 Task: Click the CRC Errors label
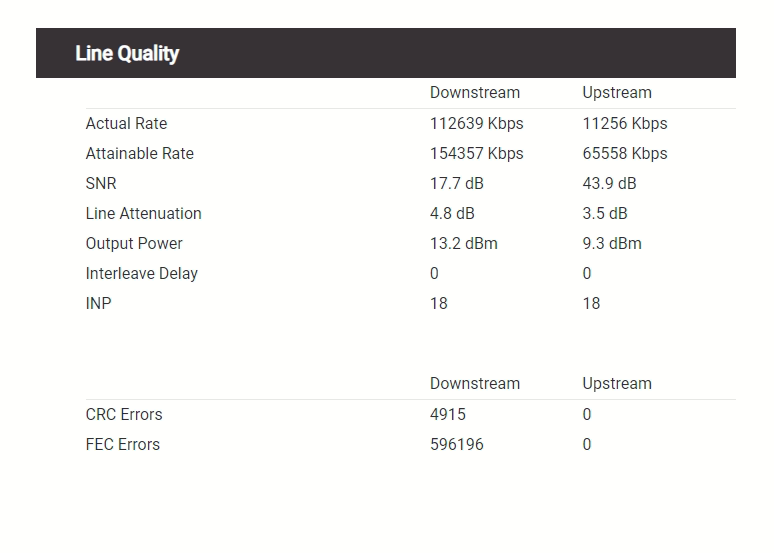click(124, 415)
